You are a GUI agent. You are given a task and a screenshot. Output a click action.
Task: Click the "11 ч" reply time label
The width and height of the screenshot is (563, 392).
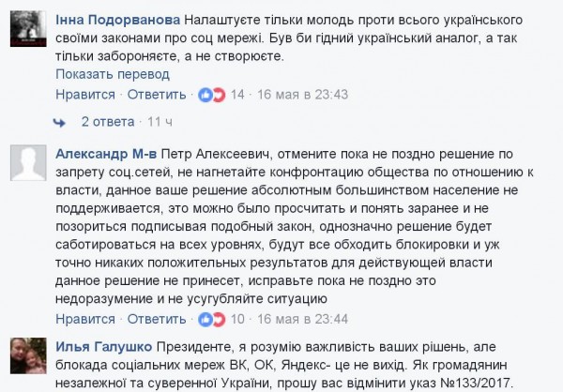pos(162,121)
